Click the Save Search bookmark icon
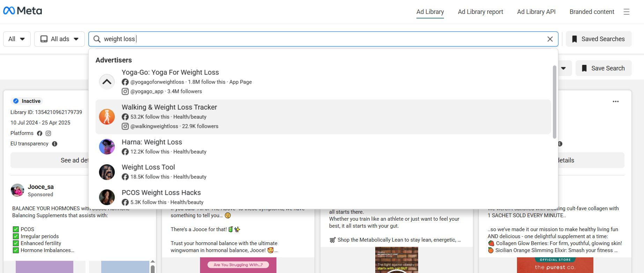 [x=584, y=68]
